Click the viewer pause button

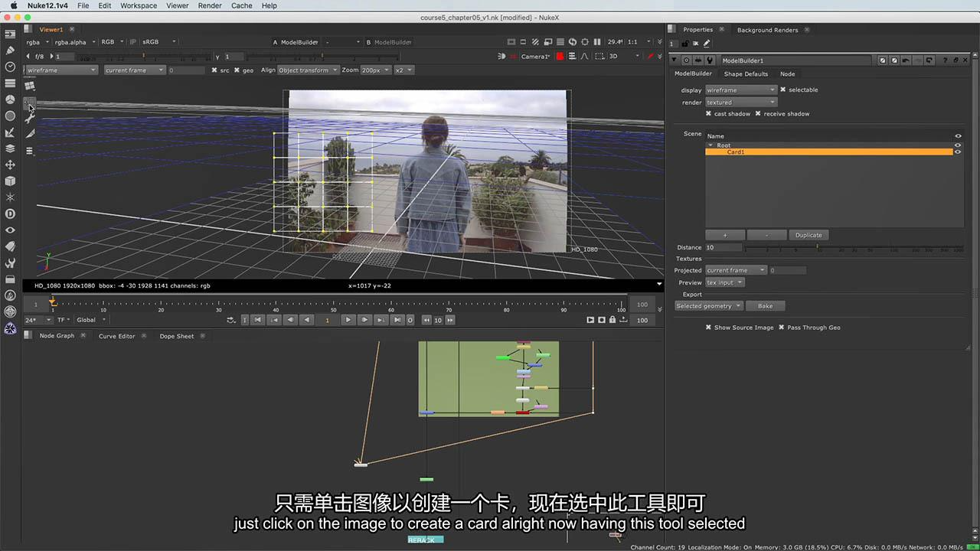pos(598,42)
